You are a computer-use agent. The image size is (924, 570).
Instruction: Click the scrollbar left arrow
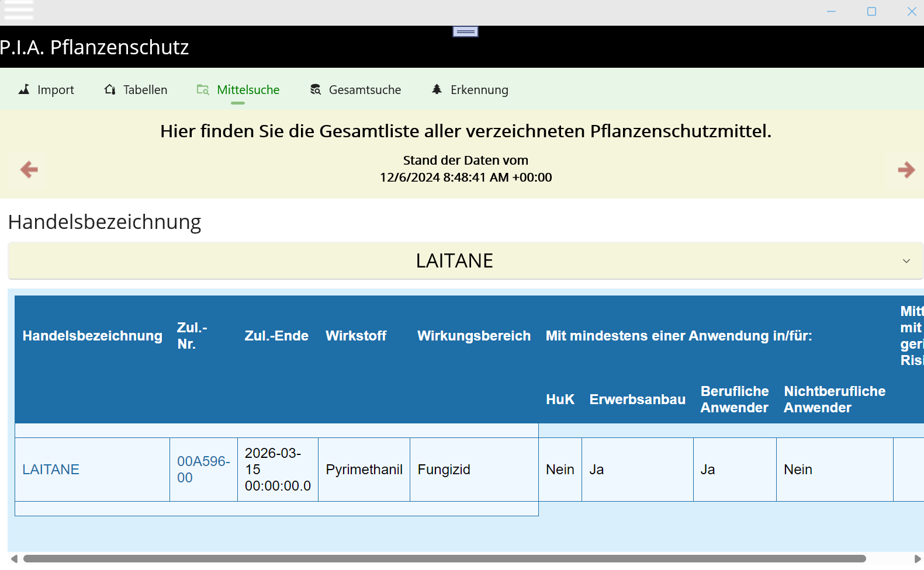14,559
